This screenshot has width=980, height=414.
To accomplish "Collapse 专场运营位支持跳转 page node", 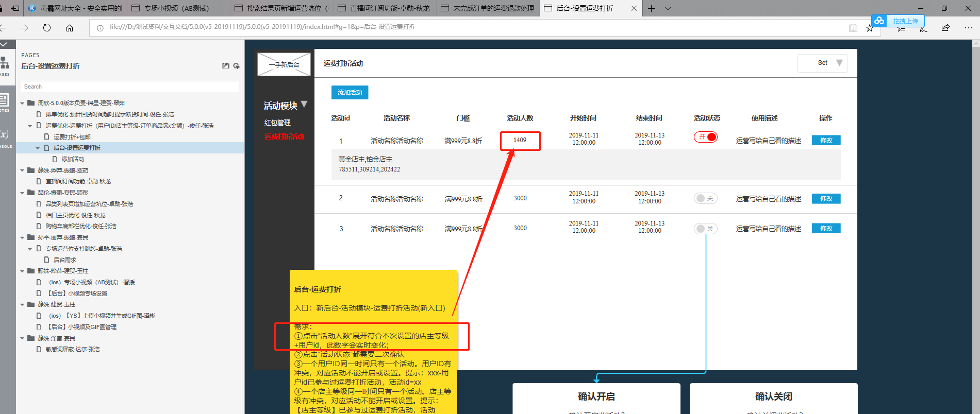I will 30,249.
